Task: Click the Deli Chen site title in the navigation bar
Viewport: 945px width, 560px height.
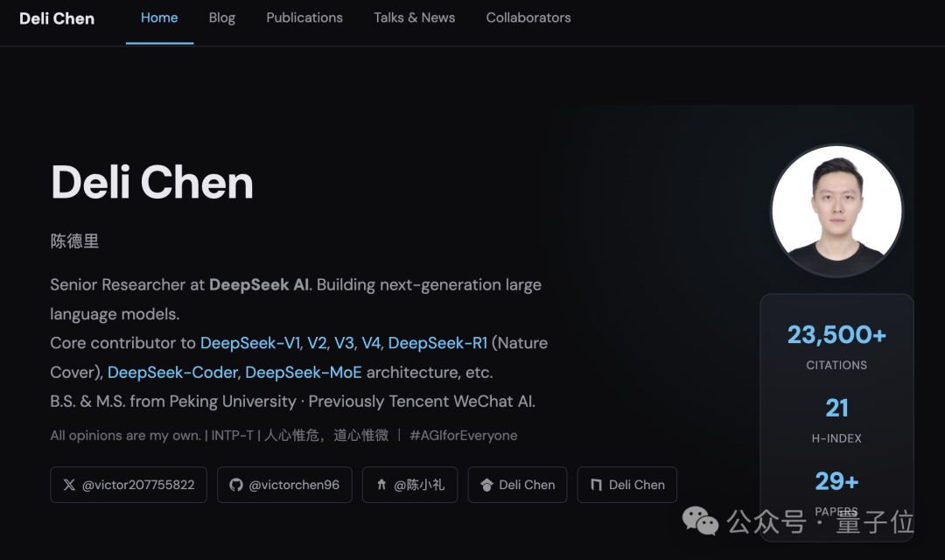Action: point(57,18)
